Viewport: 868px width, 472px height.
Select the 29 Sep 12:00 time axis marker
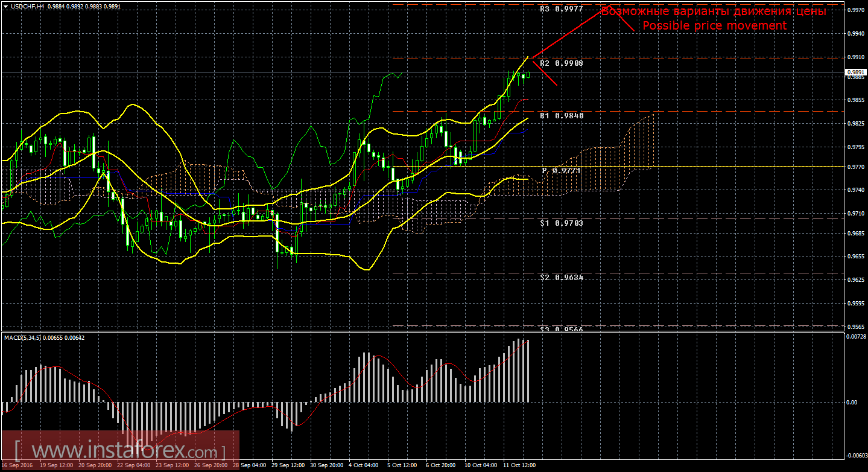(287, 466)
